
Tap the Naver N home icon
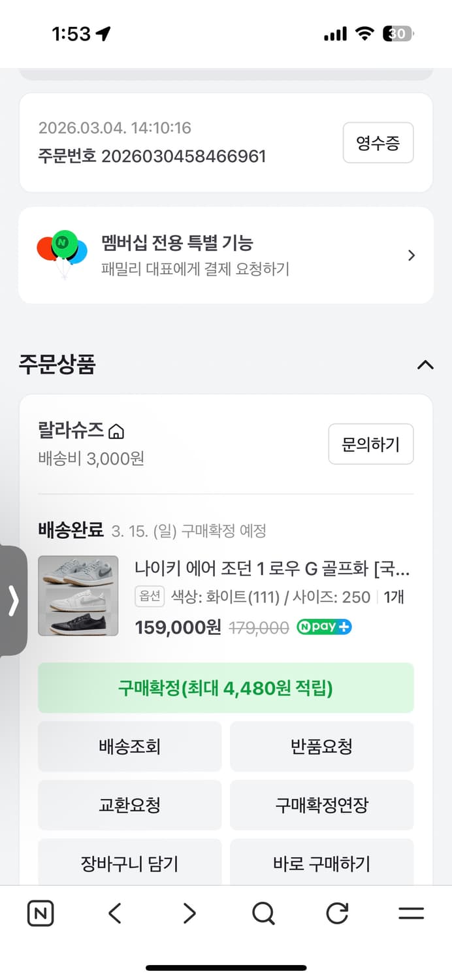coord(40,913)
